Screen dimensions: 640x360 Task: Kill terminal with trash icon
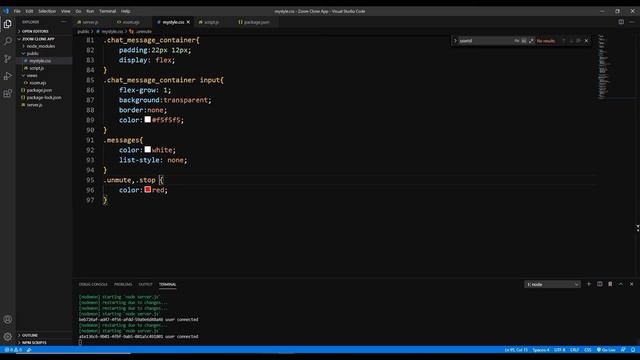tap(610, 284)
